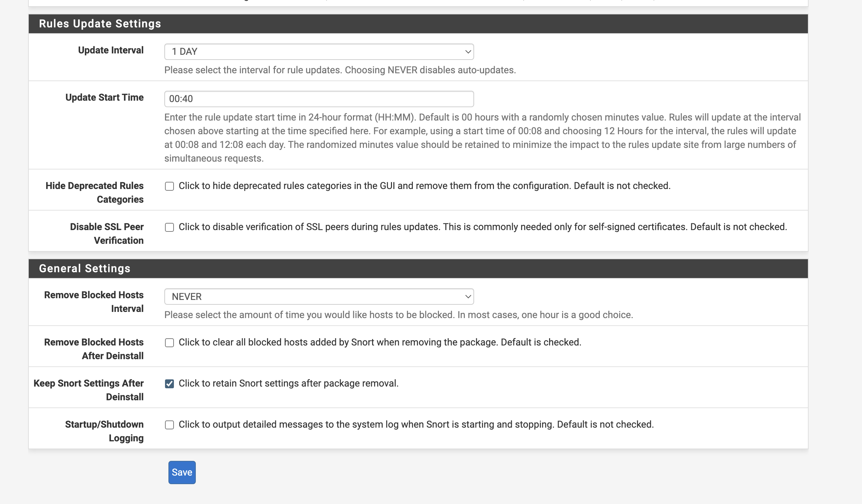Click the 'Update Start Time' field label
The image size is (862, 504).
point(104,98)
